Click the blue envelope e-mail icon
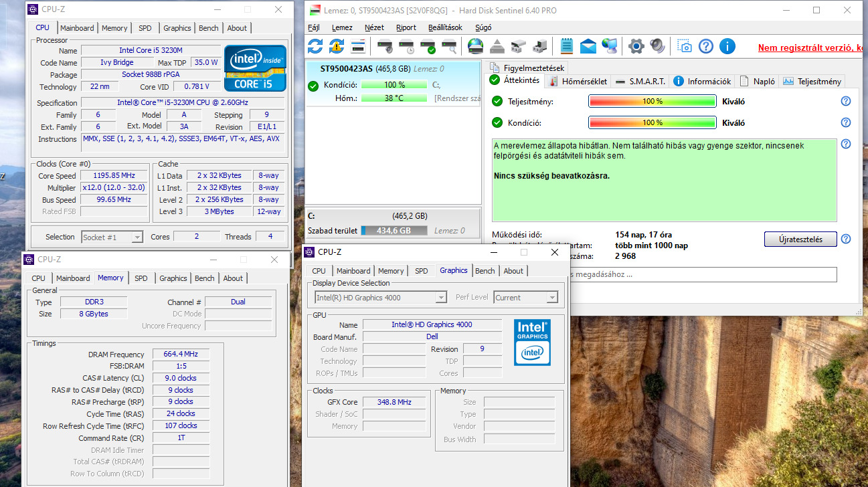The height and width of the screenshot is (487, 868). tap(588, 46)
